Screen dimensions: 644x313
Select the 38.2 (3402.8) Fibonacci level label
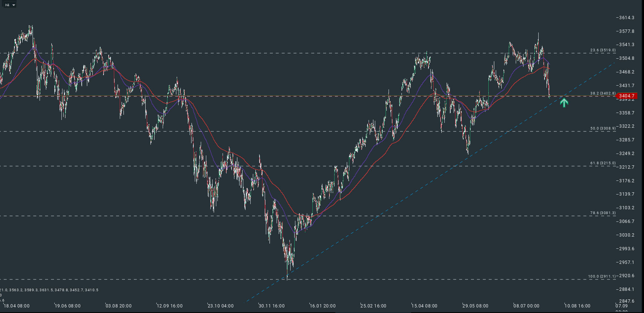coord(603,93)
